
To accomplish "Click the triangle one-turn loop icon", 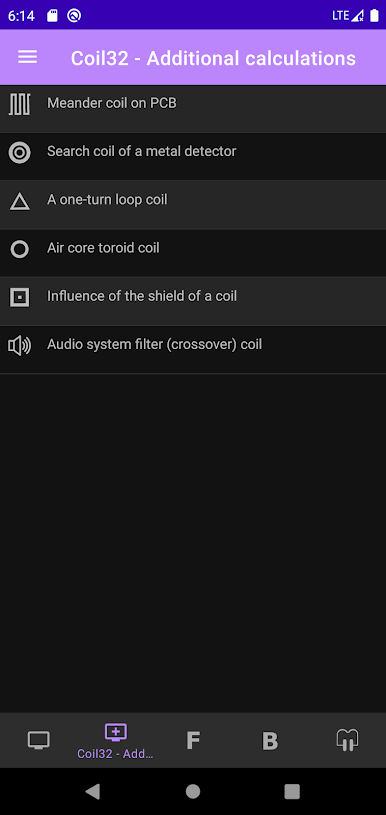I will pos(20,201).
